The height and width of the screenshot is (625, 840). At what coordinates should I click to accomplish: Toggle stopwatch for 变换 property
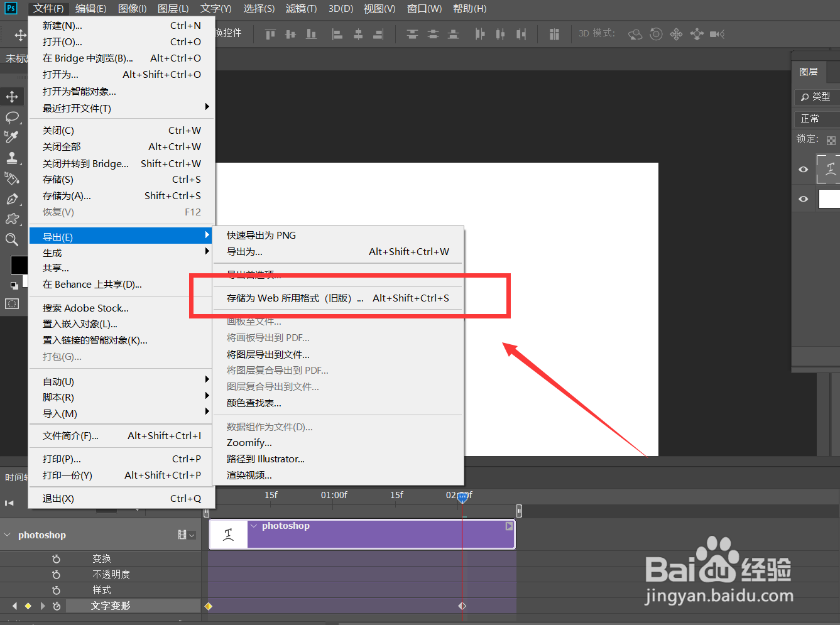[x=56, y=558]
